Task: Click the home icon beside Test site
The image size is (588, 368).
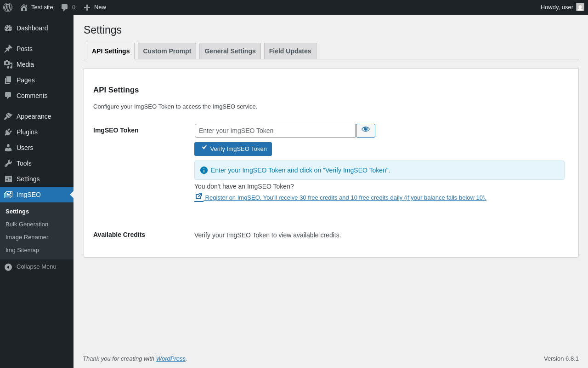Action: tap(24, 7)
